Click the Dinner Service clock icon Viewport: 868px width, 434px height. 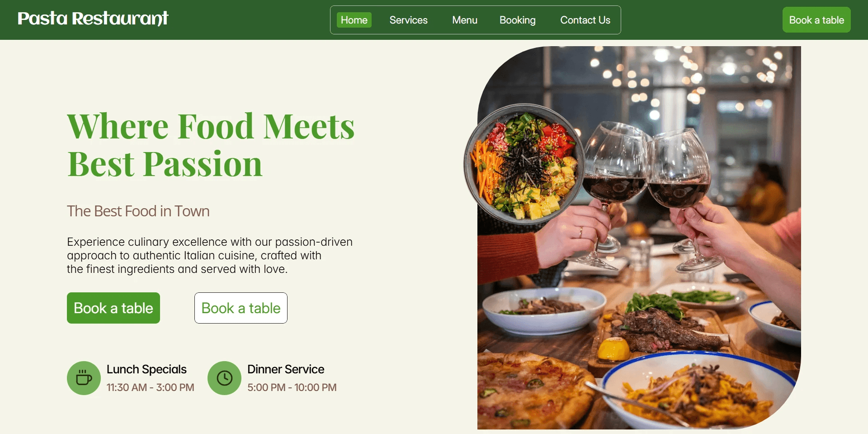click(224, 378)
